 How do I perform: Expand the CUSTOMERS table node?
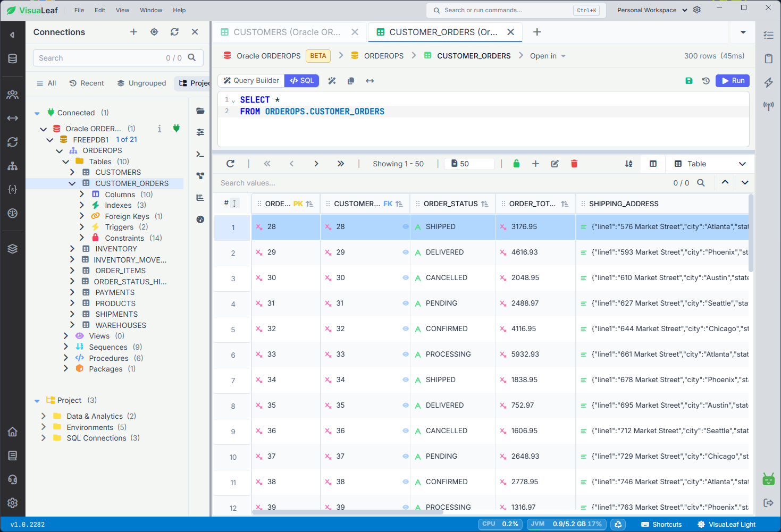point(72,172)
